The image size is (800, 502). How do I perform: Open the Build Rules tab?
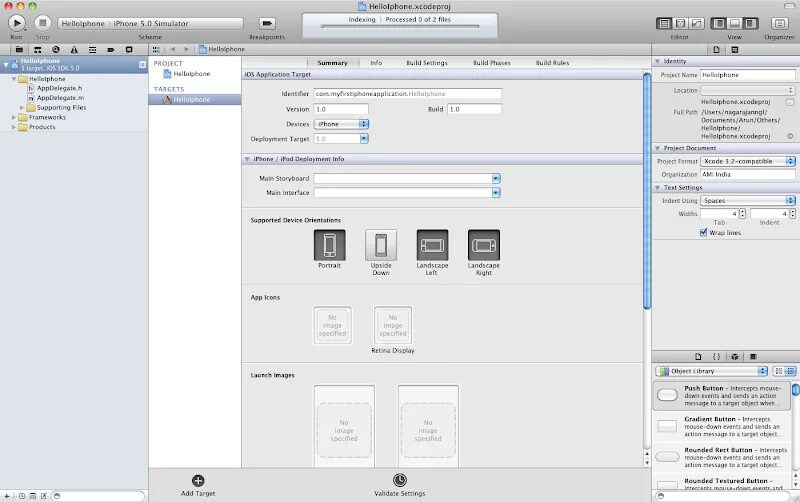[552, 63]
